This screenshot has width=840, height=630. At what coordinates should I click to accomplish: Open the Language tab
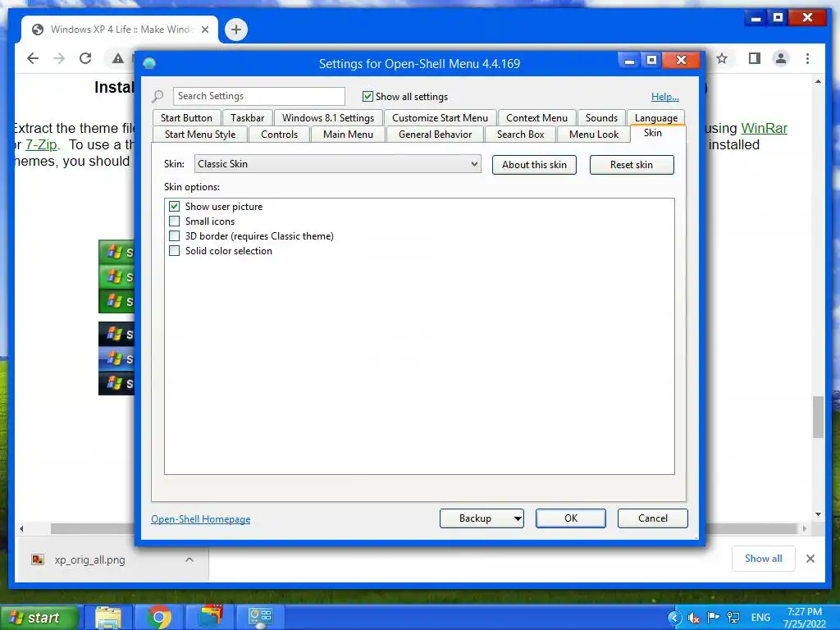coord(656,118)
